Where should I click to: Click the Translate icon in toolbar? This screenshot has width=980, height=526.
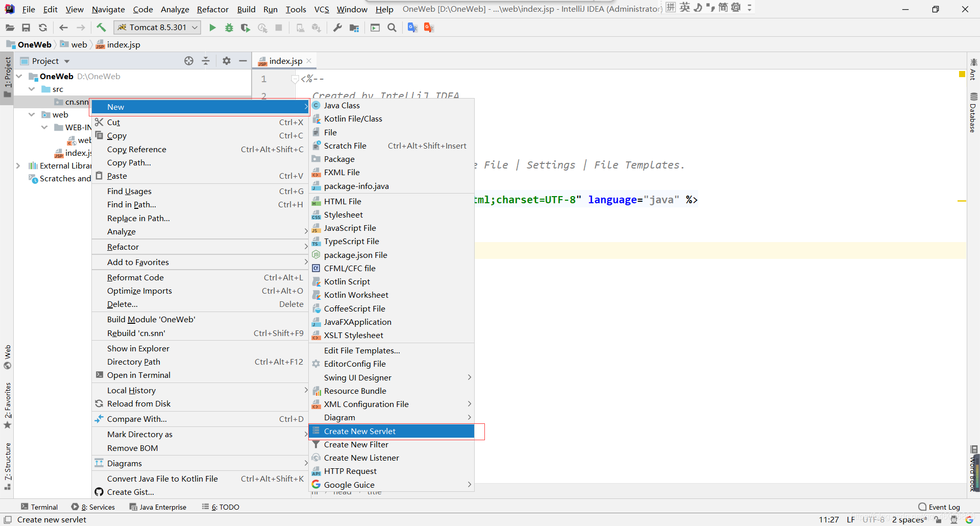[x=412, y=28]
